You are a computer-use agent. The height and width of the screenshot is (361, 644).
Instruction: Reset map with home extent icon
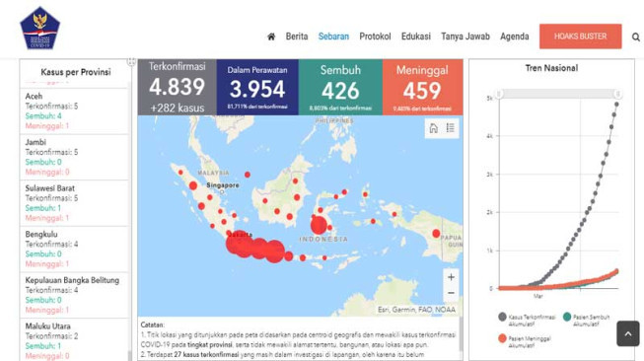point(433,128)
